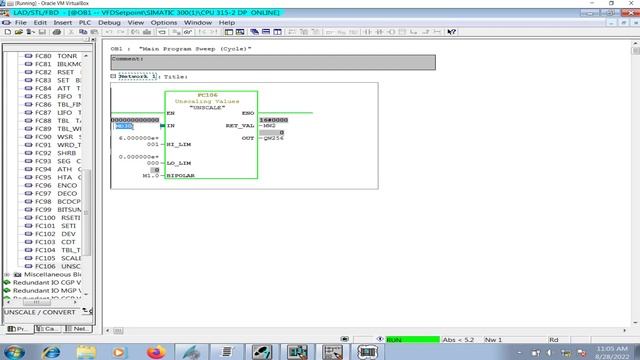Click the Paste toolbar icon
640x360 pixels.
[x=94, y=32]
